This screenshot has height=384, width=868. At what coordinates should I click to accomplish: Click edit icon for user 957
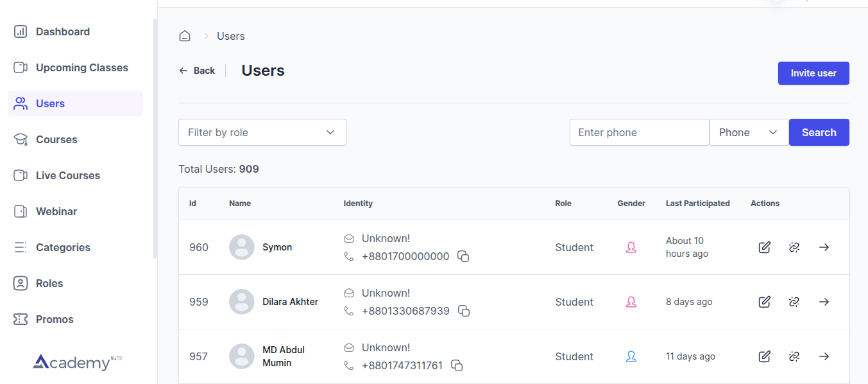(764, 356)
